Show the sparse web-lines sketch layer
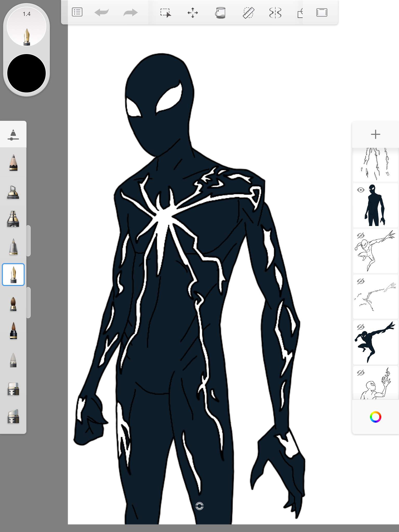Screen dimensions: 399x532 [x=361, y=281]
